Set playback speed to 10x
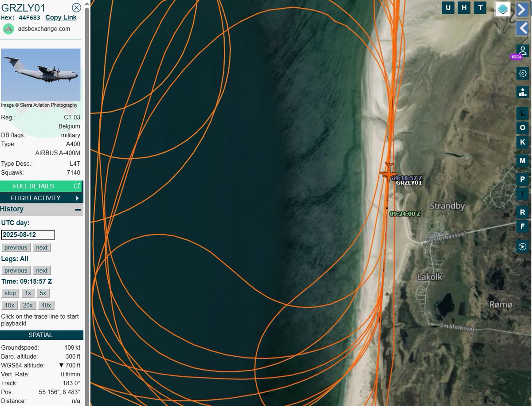Image resolution: width=532 pixels, height=406 pixels. (x=9, y=305)
